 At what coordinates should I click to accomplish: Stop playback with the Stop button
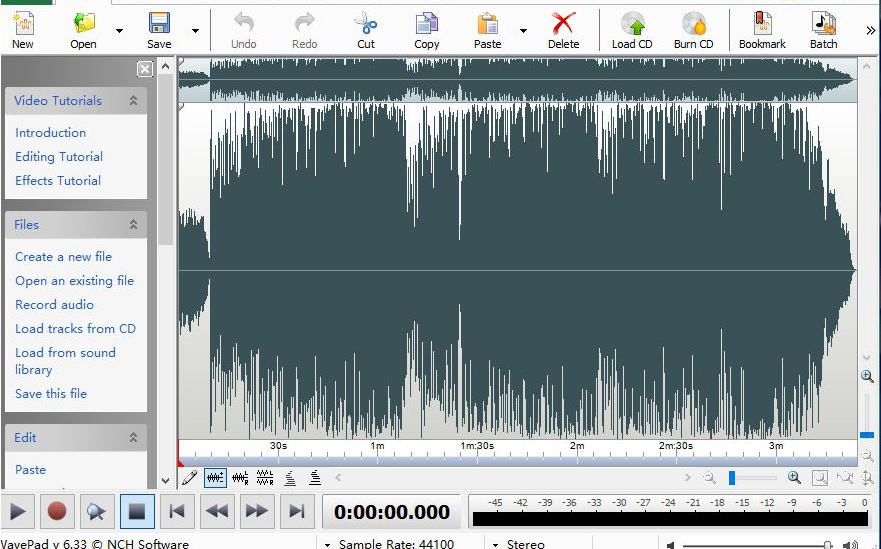click(x=137, y=512)
